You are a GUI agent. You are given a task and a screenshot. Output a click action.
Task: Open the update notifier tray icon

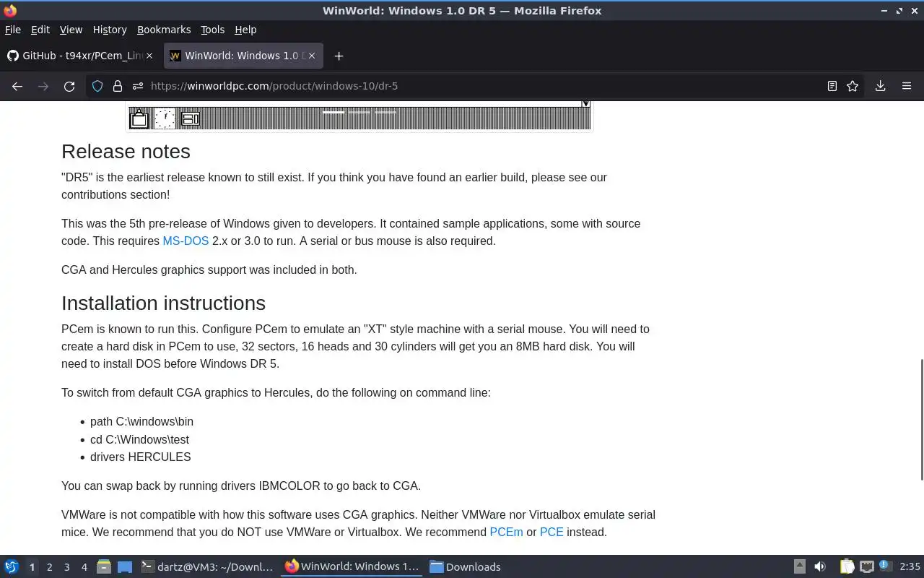point(886,566)
